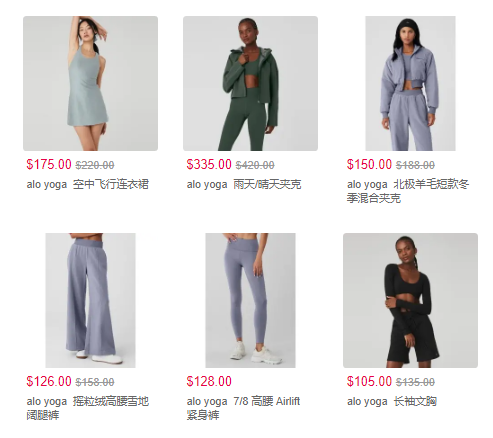Select the $150.00 sale price
This screenshot has height=438, width=493.
tap(369, 165)
